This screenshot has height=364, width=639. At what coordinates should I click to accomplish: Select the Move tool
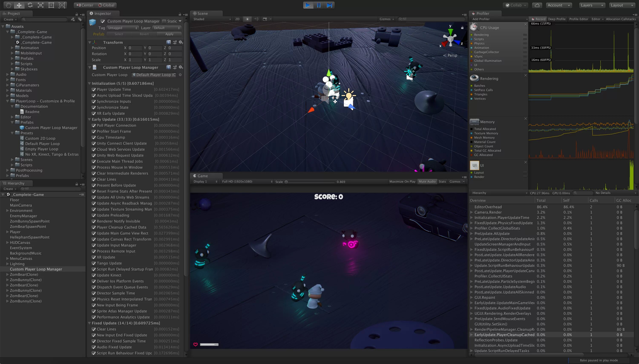19,5
